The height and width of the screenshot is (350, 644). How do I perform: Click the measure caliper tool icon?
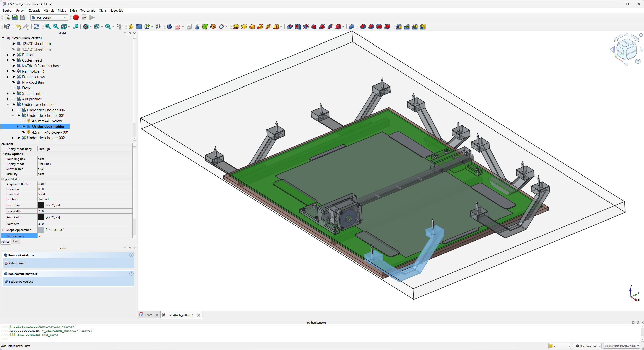120,27
